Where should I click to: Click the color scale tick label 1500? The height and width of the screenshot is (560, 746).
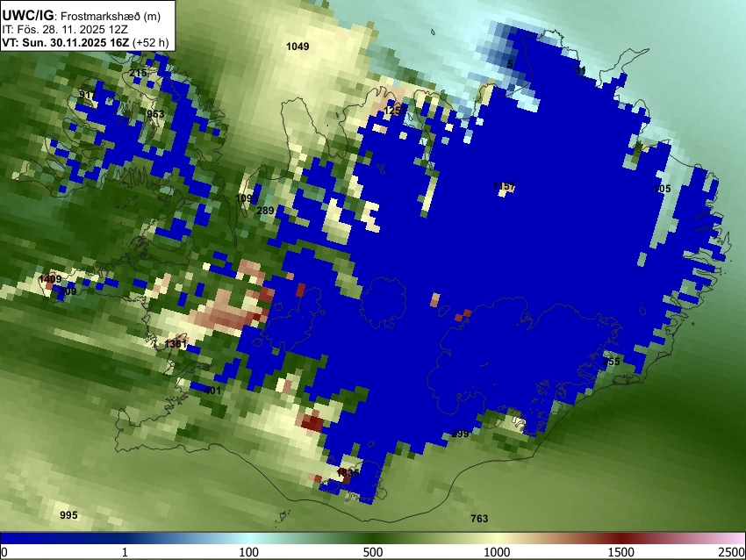pos(621,552)
